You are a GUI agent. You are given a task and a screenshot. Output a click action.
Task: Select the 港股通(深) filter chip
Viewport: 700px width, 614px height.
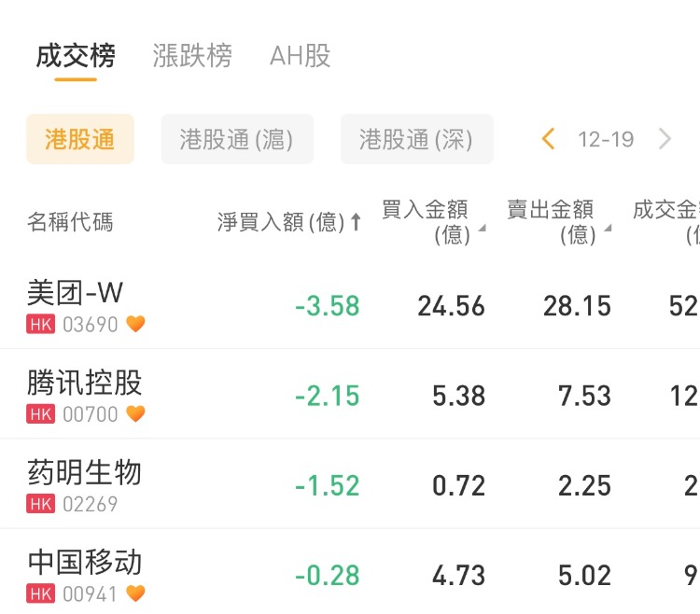point(416,140)
